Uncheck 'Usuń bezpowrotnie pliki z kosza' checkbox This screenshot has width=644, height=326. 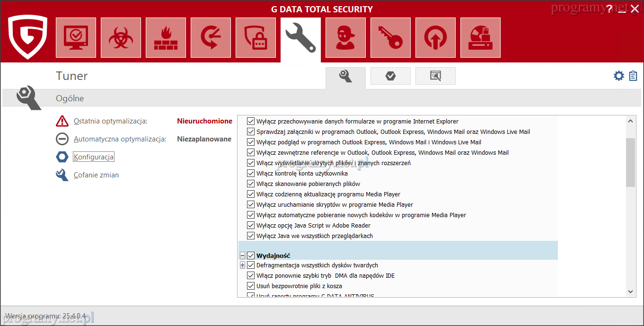click(x=251, y=286)
